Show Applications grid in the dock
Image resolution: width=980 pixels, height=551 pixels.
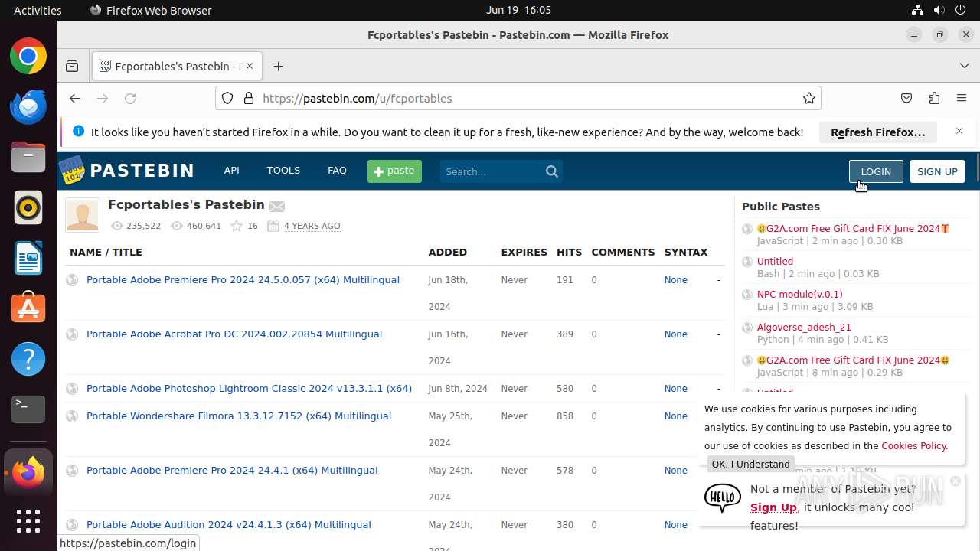tap(28, 521)
